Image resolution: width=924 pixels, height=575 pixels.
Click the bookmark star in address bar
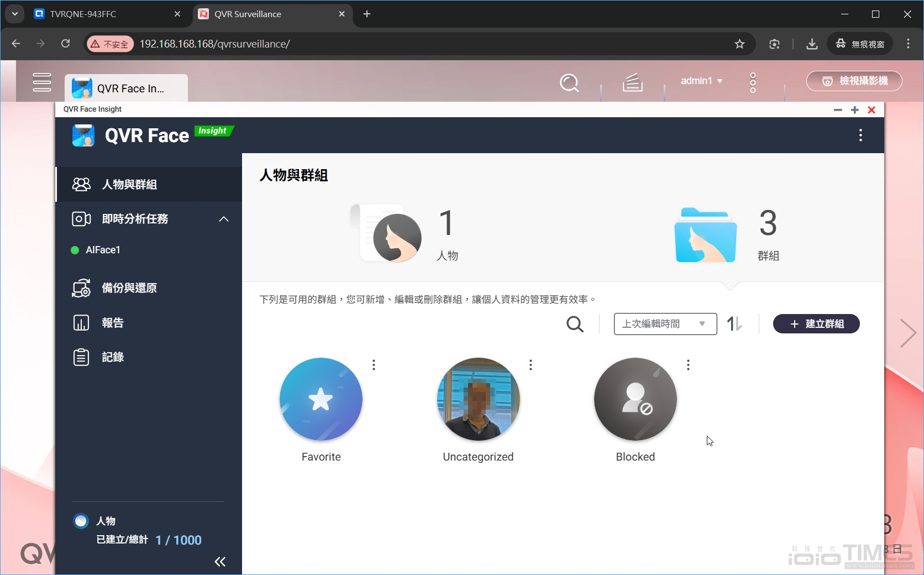740,44
